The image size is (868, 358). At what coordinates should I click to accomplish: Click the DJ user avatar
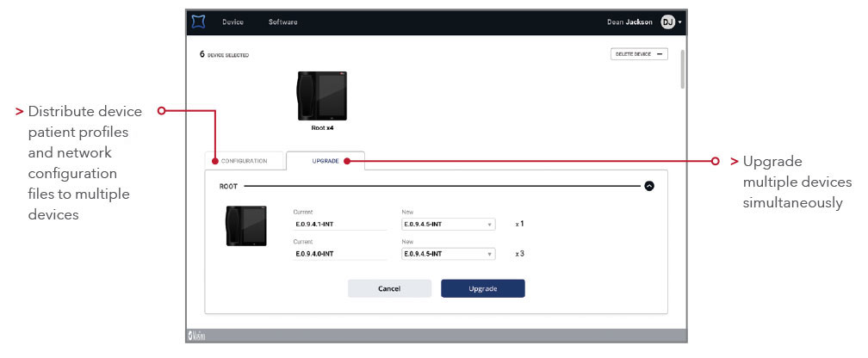point(667,22)
